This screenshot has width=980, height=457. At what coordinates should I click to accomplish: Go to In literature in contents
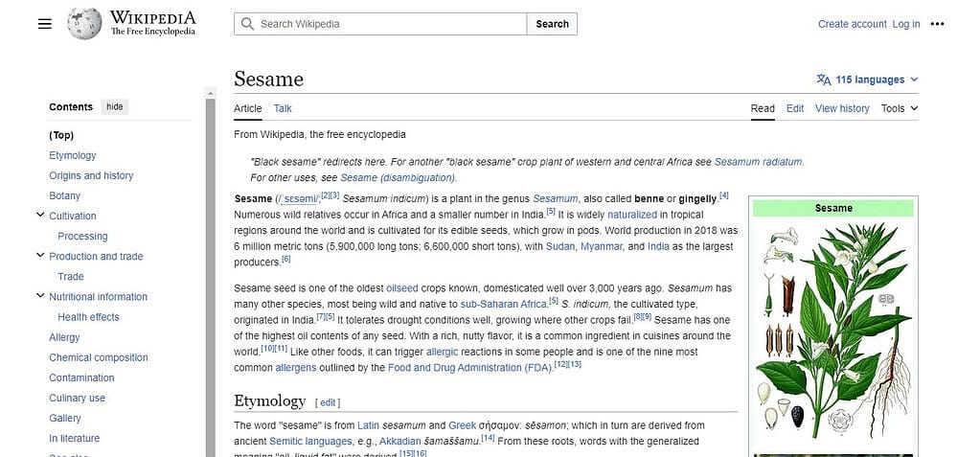coord(75,438)
